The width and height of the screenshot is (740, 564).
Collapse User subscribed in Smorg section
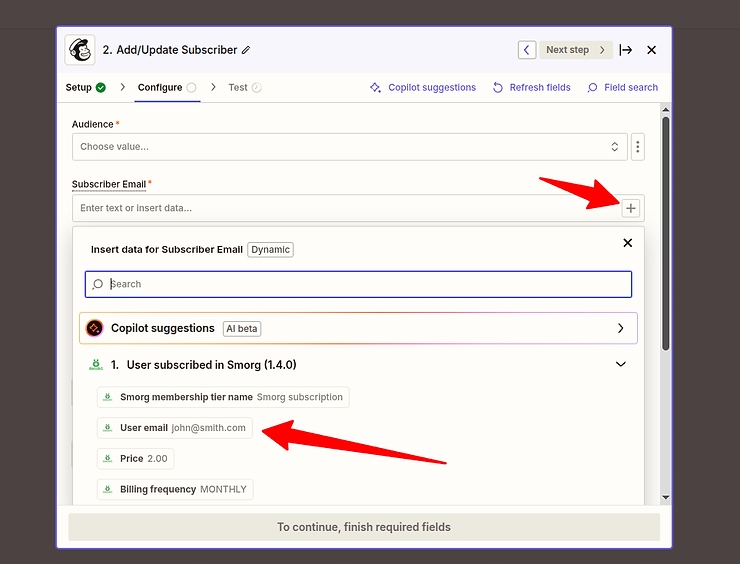[620, 365]
